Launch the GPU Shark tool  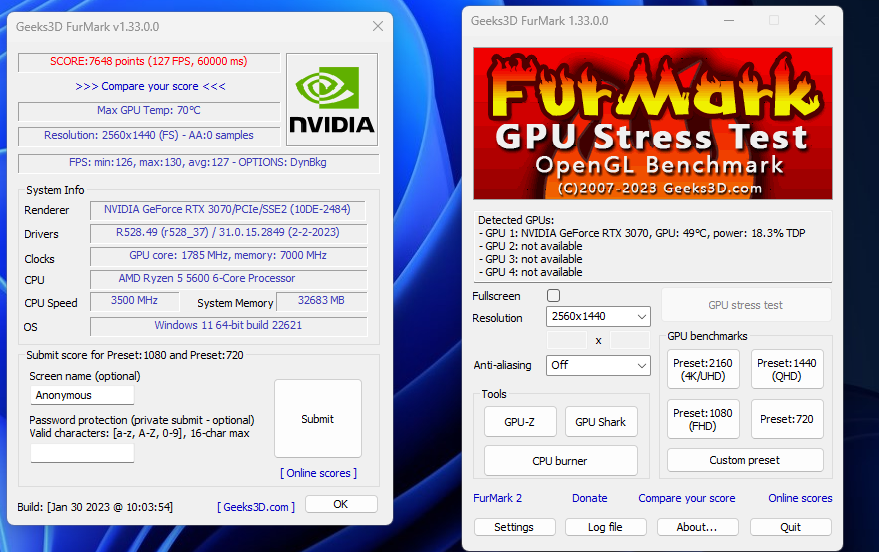click(x=601, y=422)
